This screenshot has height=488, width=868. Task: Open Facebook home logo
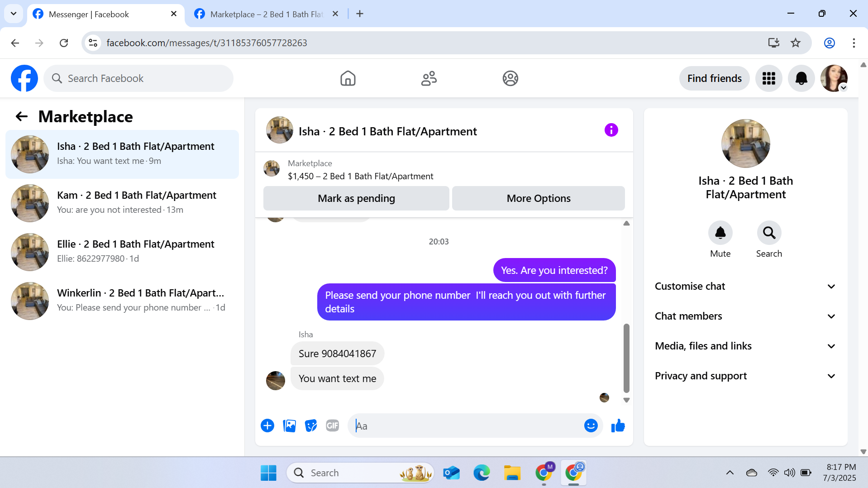[x=24, y=78]
